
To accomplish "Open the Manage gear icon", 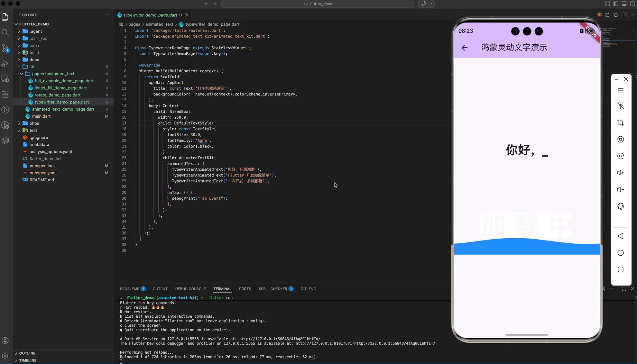I will tap(5, 356).
